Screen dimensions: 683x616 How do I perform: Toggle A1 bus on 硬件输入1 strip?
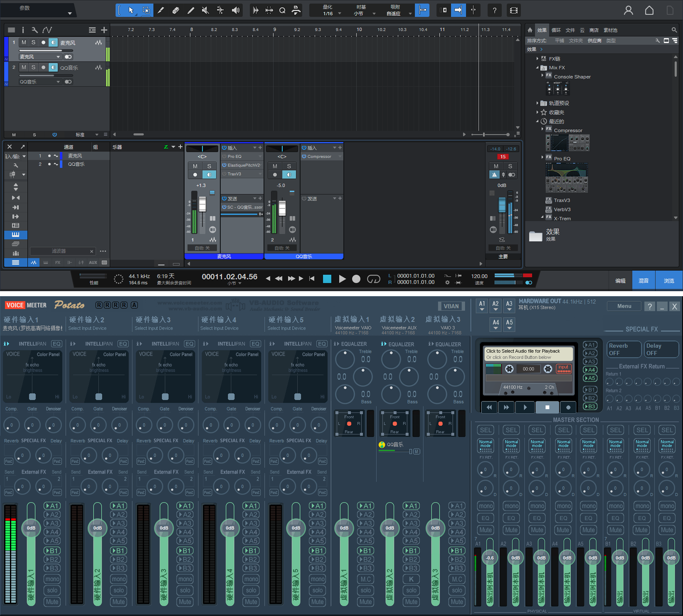(x=52, y=506)
